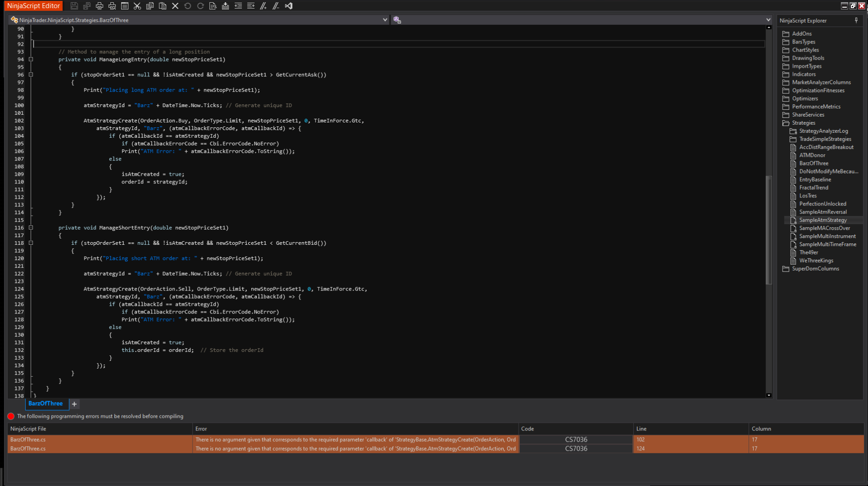Sort errors by the NinjaScript File column
Screen dimensions: 868x486
(100, 429)
